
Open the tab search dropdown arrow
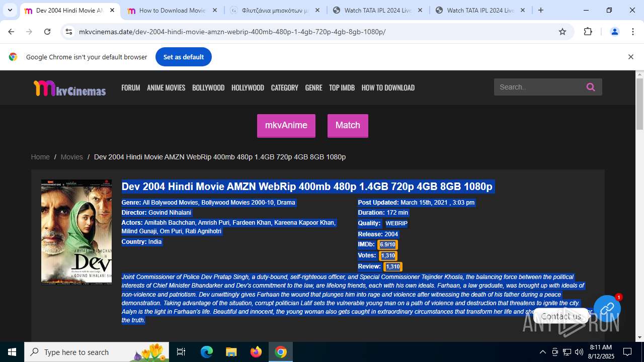10,10
